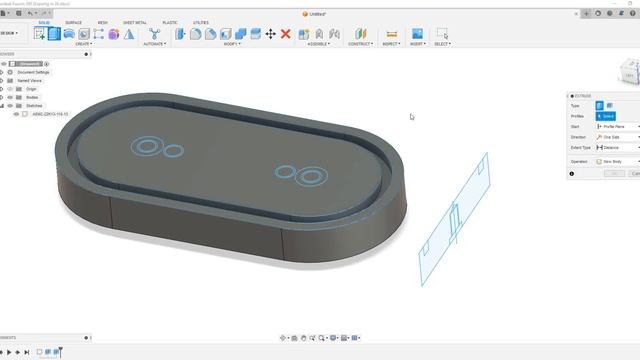Click the Extrude dialog info icon
The height and width of the screenshot is (360, 640).
[571, 173]
